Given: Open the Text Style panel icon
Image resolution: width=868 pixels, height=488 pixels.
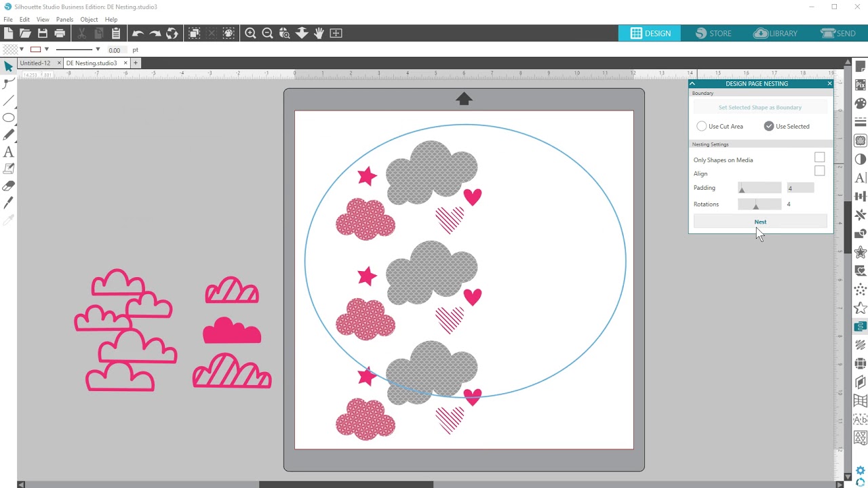Looking at the screenshot, I should click(x=861, y=178).
